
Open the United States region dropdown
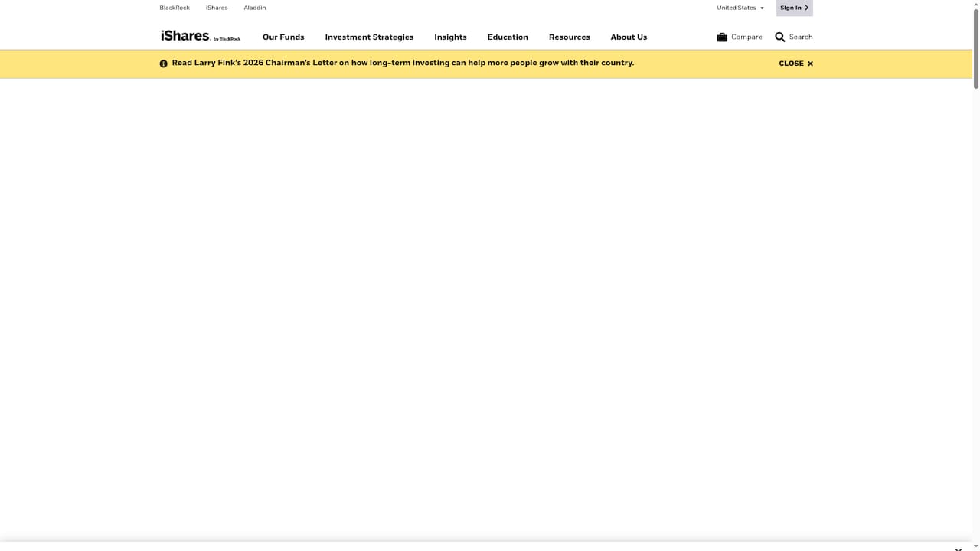pos(740,7)
